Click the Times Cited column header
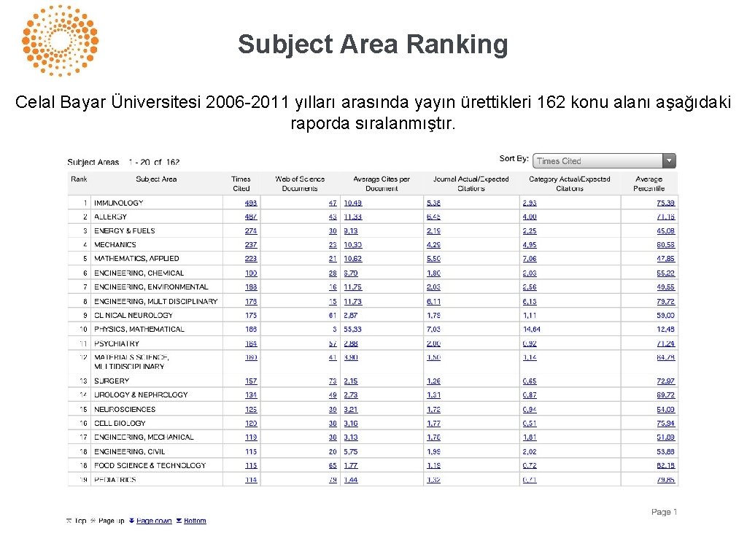This screenshot has height=560, width=747. click(241, 183)
